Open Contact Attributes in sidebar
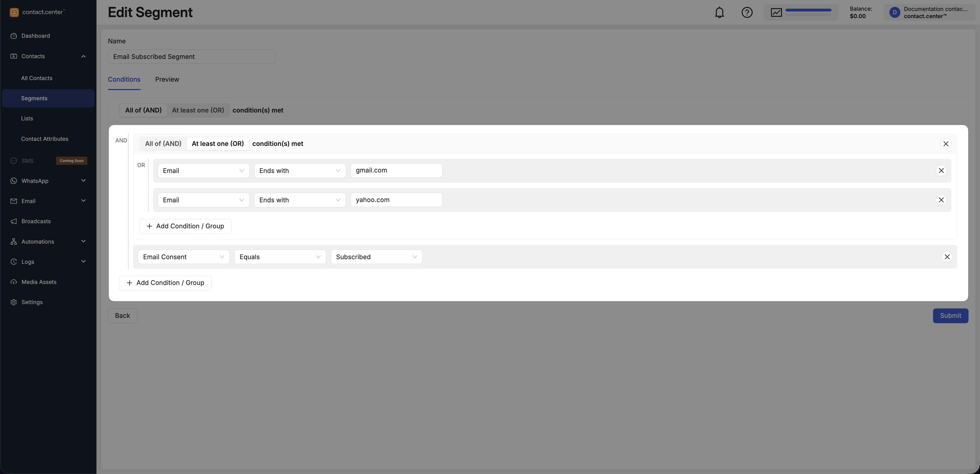Image resolution: width=980 pixels, height=474 pixels. click(44, 139)
